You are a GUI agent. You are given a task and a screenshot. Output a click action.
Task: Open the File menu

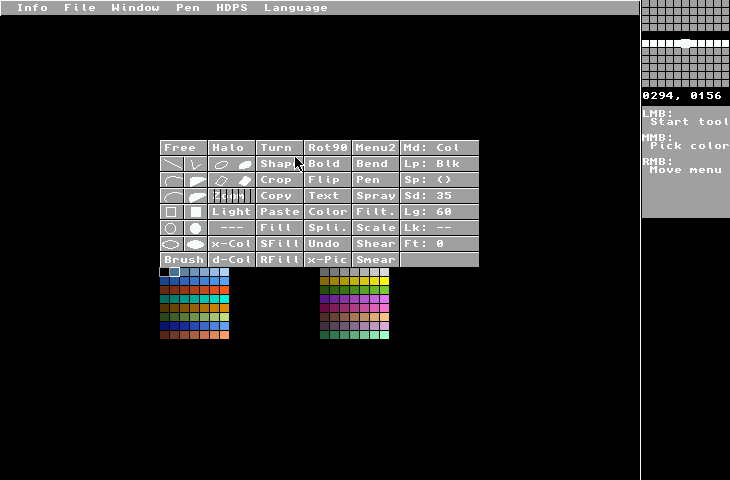(x=79, y=8)
